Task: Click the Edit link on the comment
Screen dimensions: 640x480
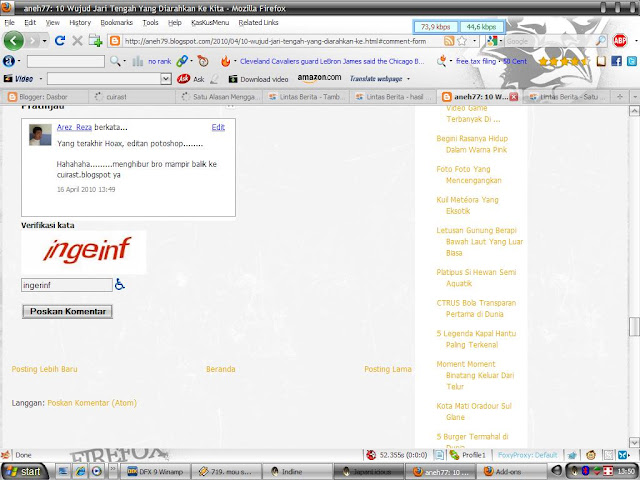Action: (218, 127)
